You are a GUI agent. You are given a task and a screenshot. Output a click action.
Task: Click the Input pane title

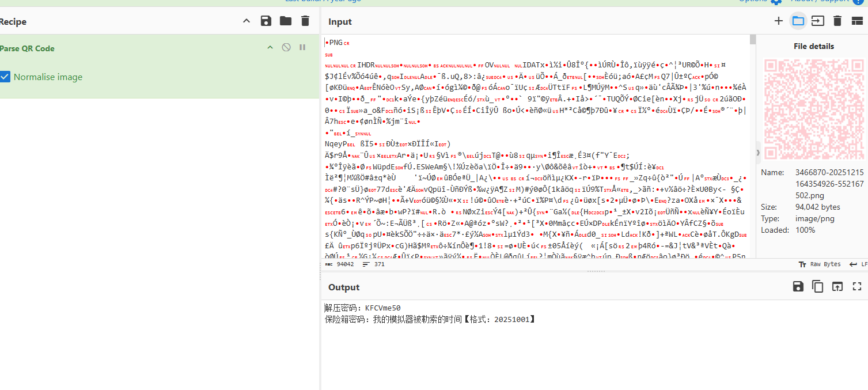(340, 22)
